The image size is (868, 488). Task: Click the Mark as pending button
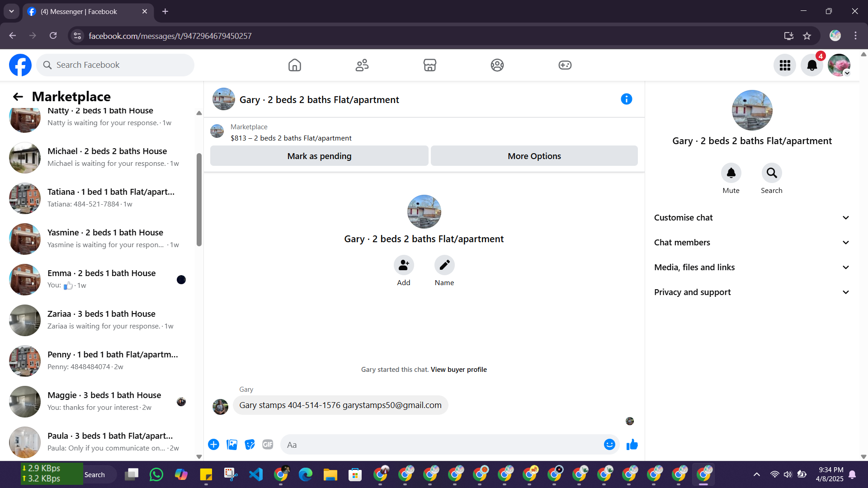(x=319, y=156)
